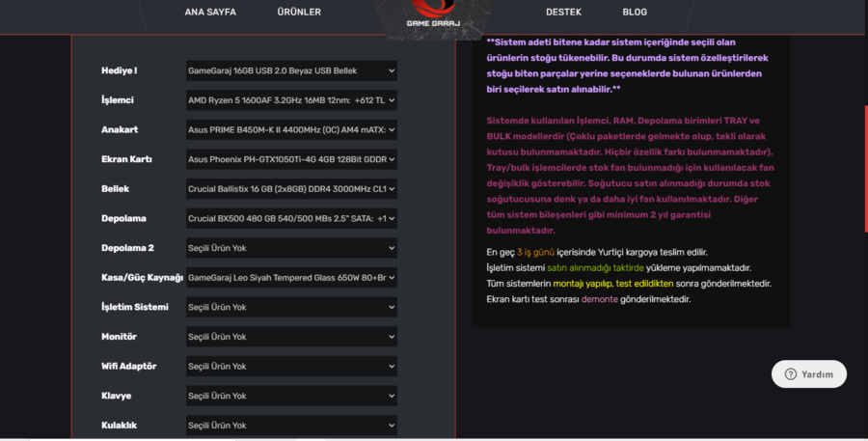This screenshot has width=868, height=441.
Task: Click the purple '**Sistem adeti bitene kadar' line
Action: [x=610, y=42]
